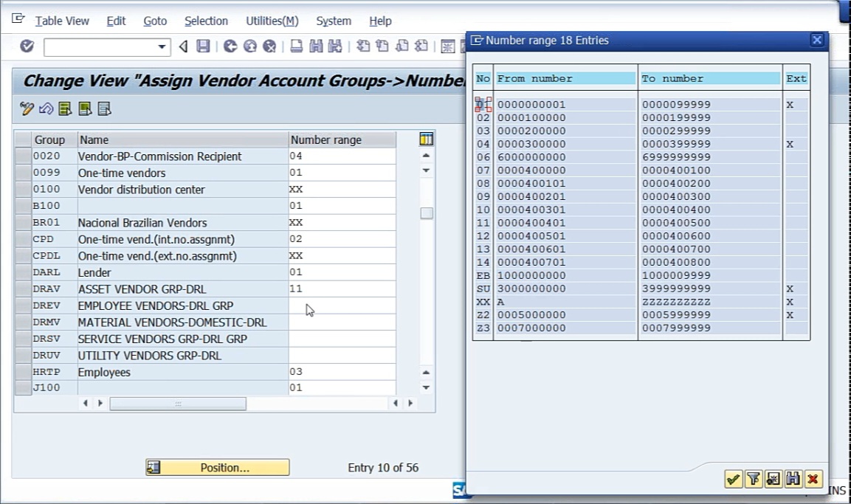Screen dimensions: 851x504
Task: Select the row selector for group 0020
Action: click(23, 156)
